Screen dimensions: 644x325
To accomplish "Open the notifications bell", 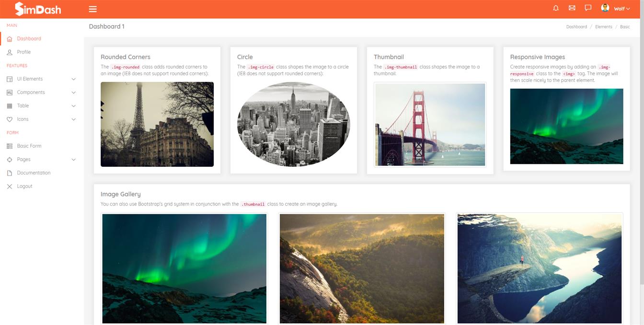I will tap(556, 8).
